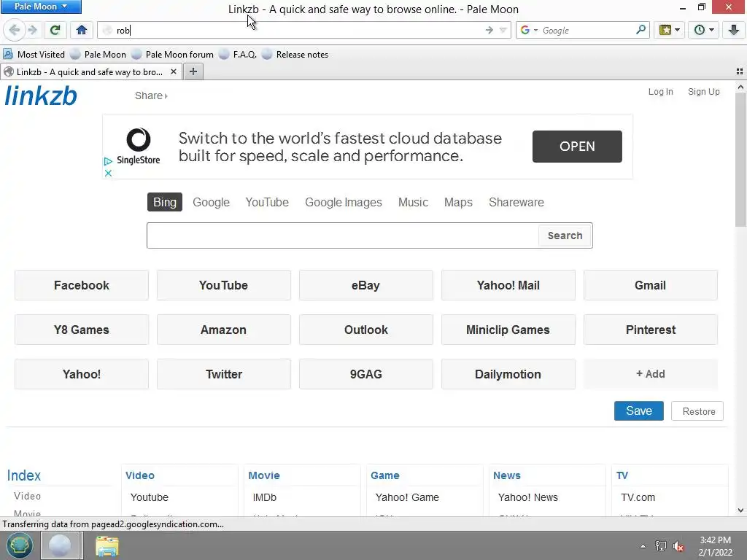This screenshot has height=560, width=747.
Task: Close the Linkzb tab
Action: click(174, 72)
